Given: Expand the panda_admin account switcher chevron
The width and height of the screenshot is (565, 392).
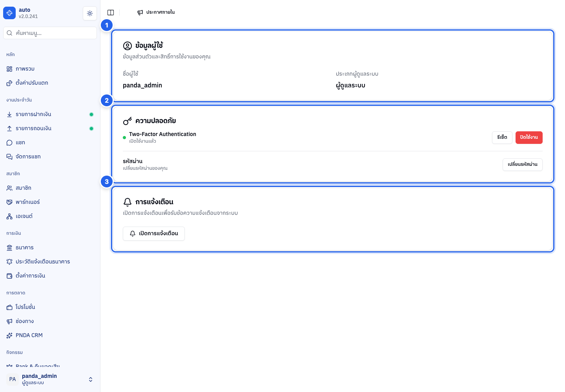Looking at the screenshot, I should [91, 379].
